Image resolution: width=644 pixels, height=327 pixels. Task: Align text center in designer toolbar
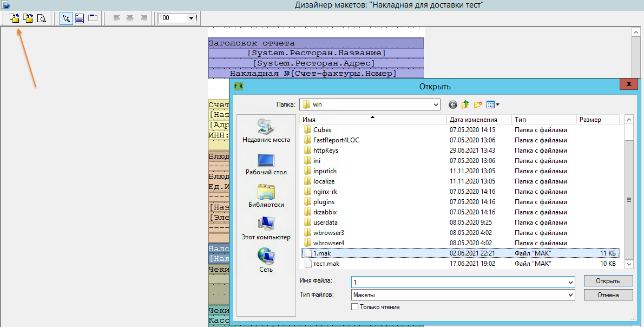[130, 18]
